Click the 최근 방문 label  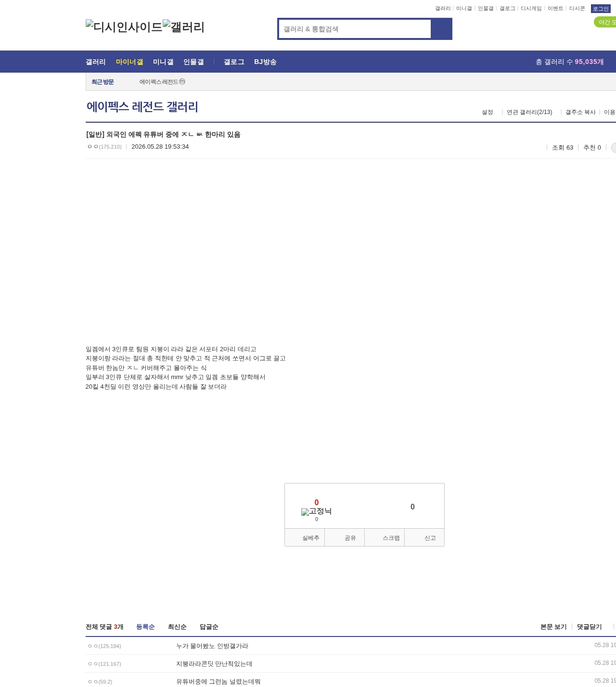[103, 82]
